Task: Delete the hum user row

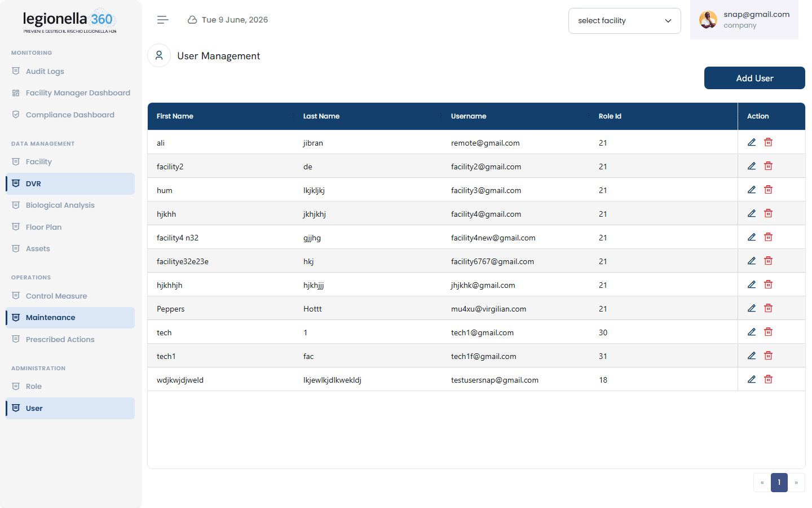Action: (x=768, y=190)
